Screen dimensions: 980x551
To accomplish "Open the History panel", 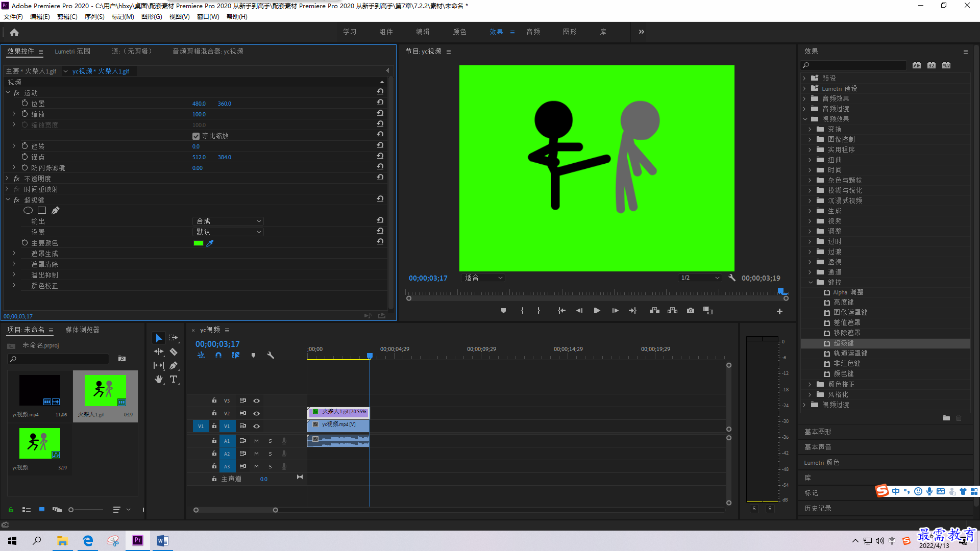I will (818, 509).
